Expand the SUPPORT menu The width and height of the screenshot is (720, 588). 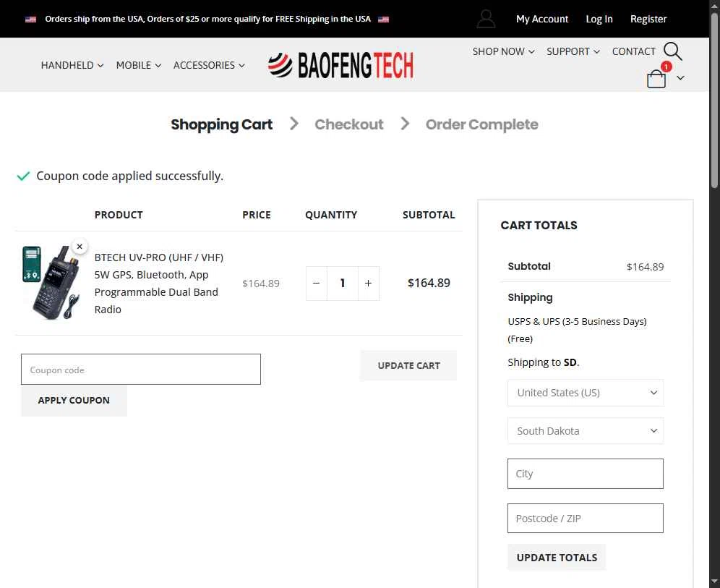(573, 51)
